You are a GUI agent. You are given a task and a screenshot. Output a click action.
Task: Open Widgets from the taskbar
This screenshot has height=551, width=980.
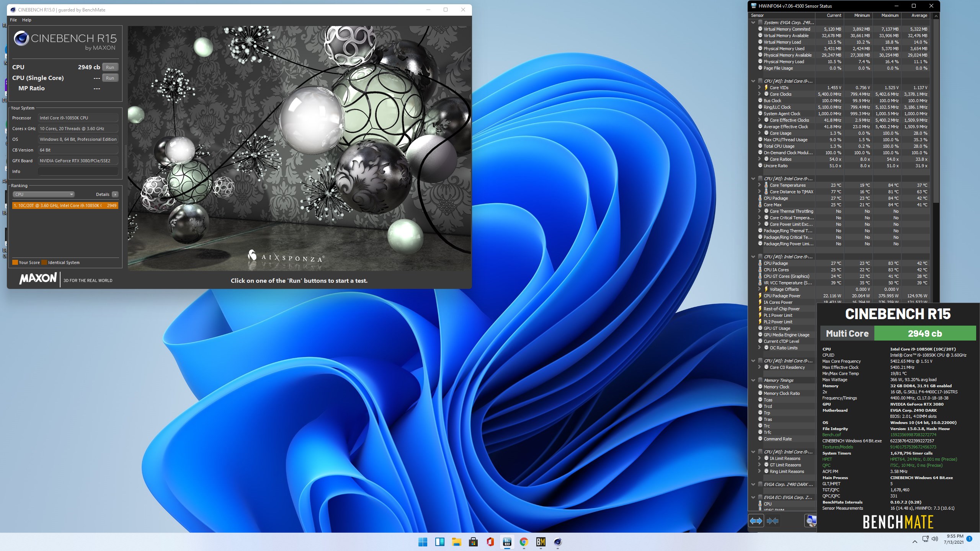click(440, 542)
